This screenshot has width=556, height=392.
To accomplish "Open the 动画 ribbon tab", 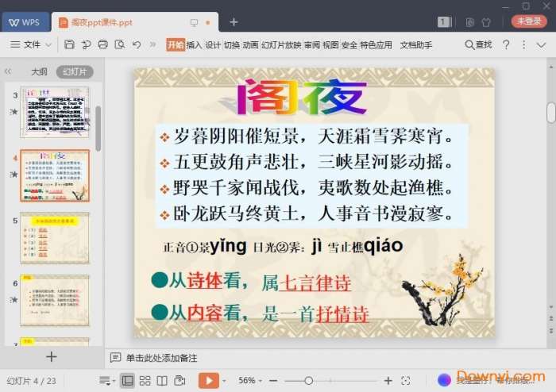I will click(250, 45).
